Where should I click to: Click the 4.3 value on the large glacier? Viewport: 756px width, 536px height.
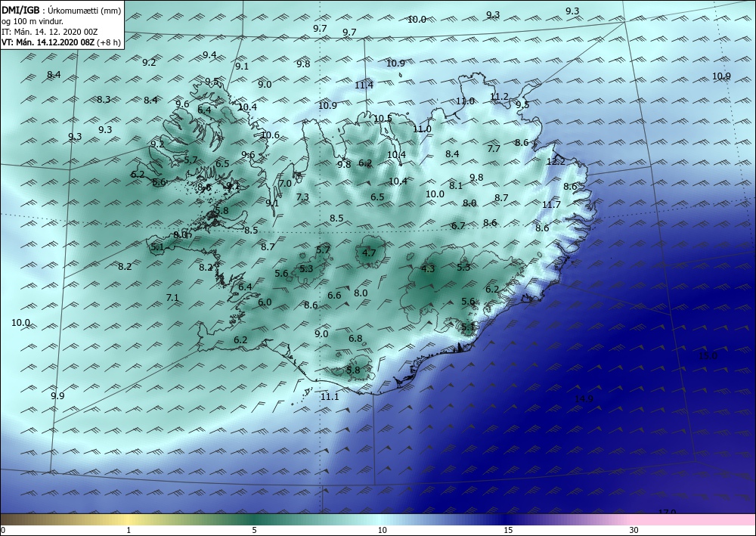coord(428,269)
